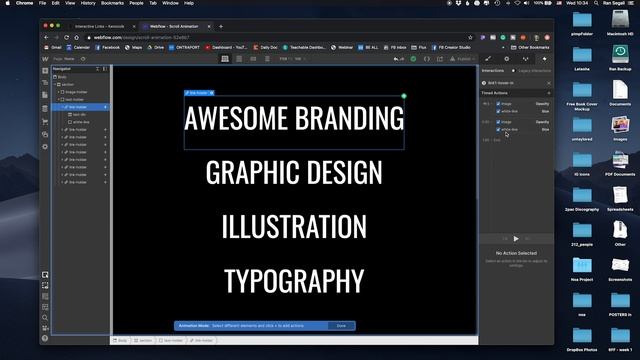This screenshot has width=640, height=360.
Task: Switch to Mobile Landscape breakpoint
Action: coord(253,59)
